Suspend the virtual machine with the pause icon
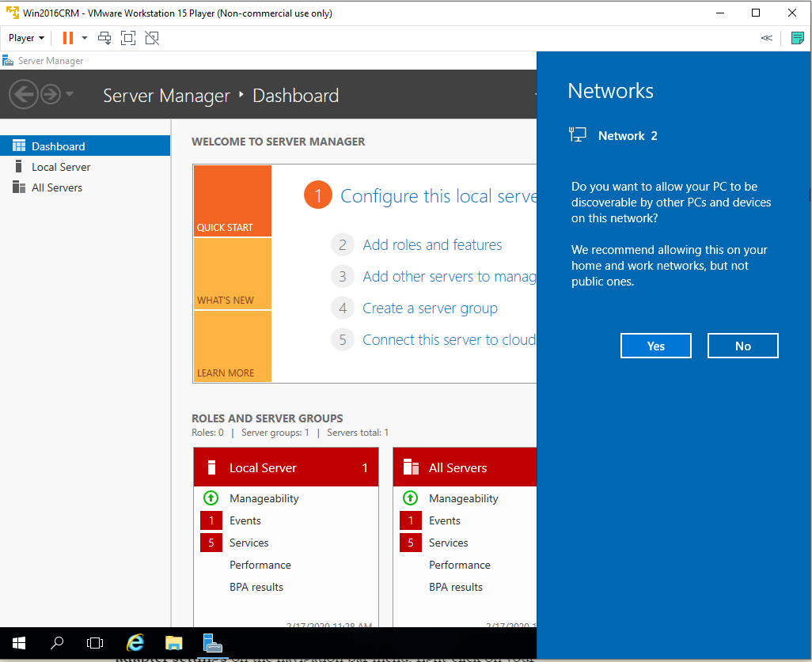Image resolution: width=812 pixels, height=662 pixels. point(67,37)
